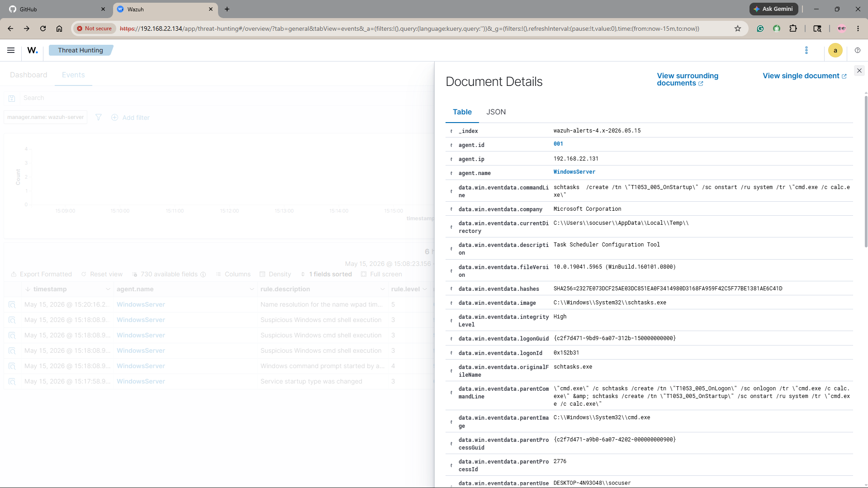
Task: Click the data.win.eventdata.logonId field type icon
Action: 451,353
